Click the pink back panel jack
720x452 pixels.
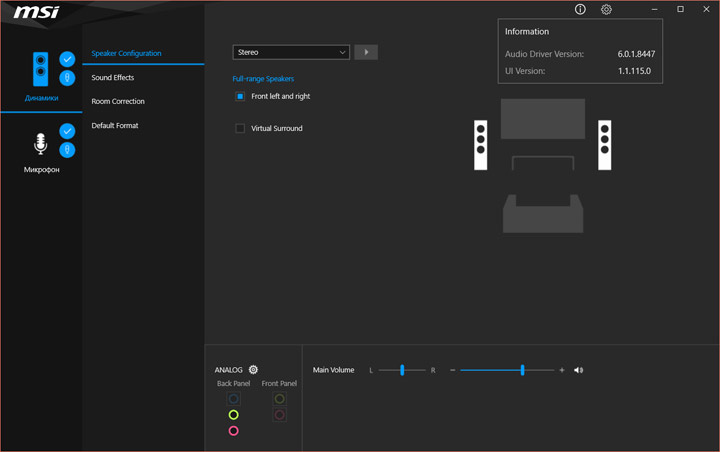click(233, 431)
